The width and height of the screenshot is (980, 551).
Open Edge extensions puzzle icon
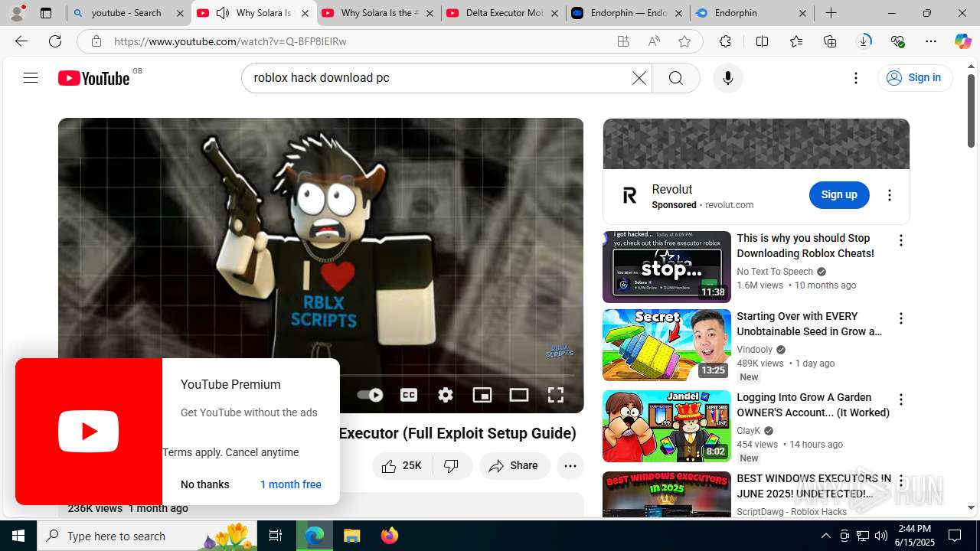tap(725, 41)
